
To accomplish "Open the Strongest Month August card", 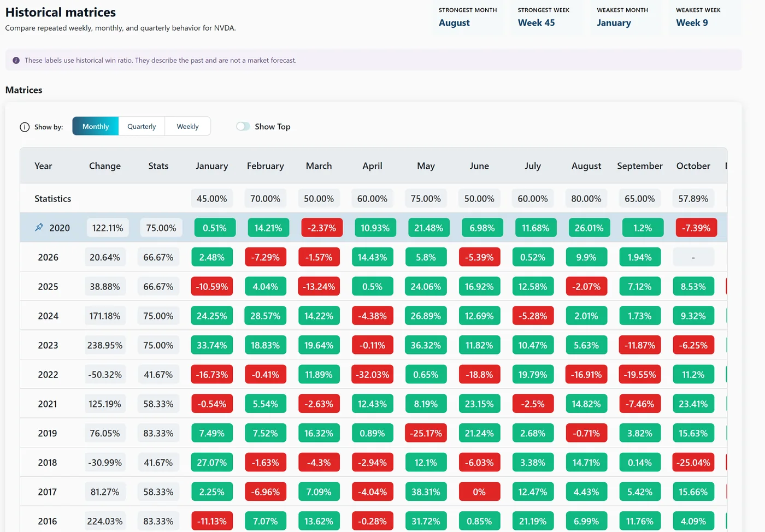I will pyautogui.click(x=468, y=17).
